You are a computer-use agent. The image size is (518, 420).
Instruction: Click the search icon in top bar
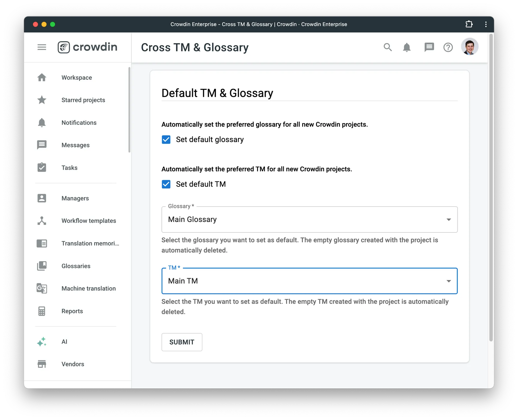pos(388,47)
